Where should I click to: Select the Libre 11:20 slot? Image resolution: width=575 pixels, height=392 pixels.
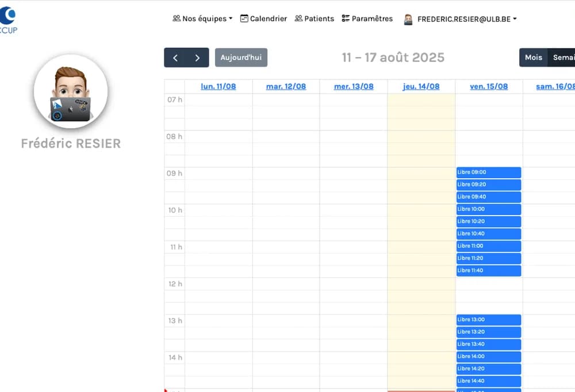click(488, 259)
